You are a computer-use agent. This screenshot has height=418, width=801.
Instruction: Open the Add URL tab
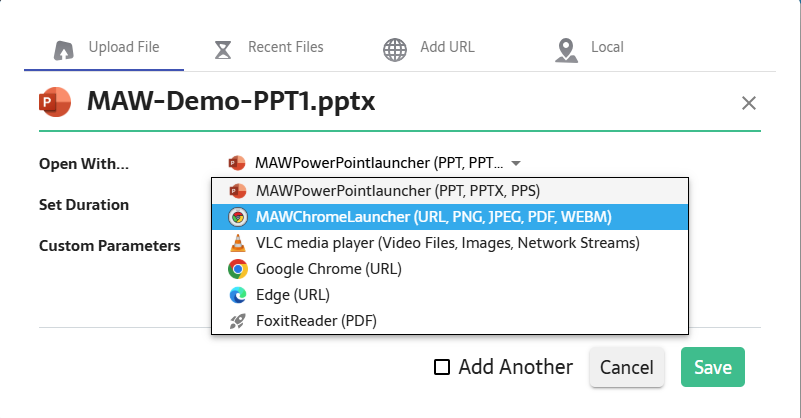click(447, 47)
